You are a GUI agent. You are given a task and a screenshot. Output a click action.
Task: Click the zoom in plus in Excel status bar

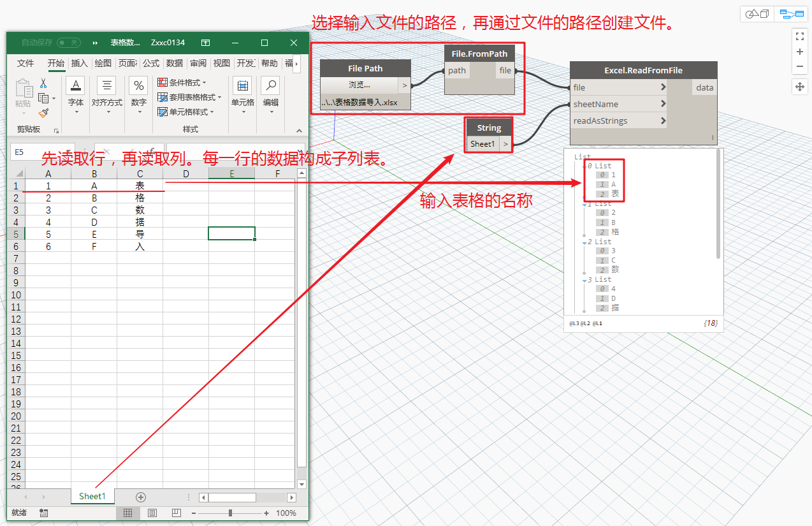266,513
